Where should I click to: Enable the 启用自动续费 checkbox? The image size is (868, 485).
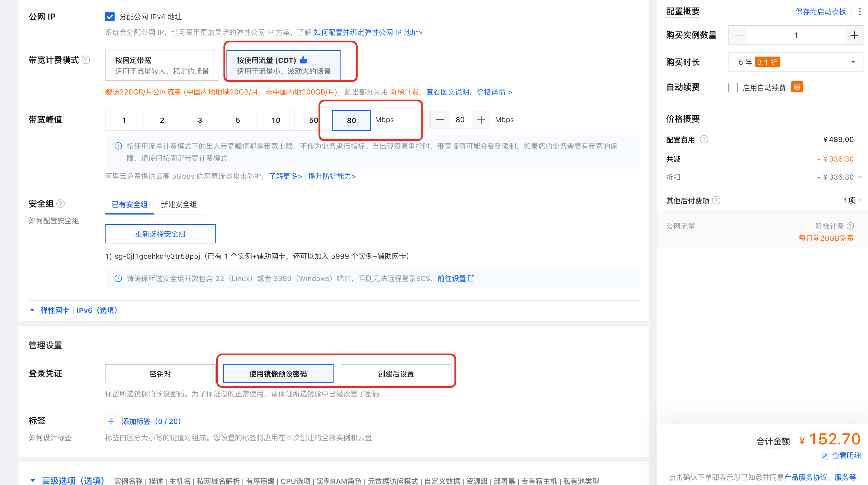coord(733,88)
